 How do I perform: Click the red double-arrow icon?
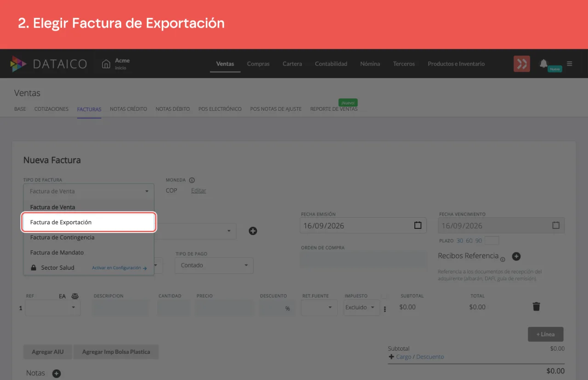click(522, 64)
